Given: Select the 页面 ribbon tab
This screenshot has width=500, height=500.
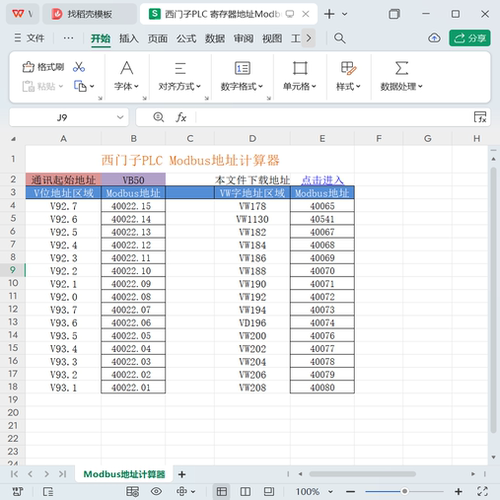Looking at the screenshot, I should pyautogui.click(x=158, y=39).
